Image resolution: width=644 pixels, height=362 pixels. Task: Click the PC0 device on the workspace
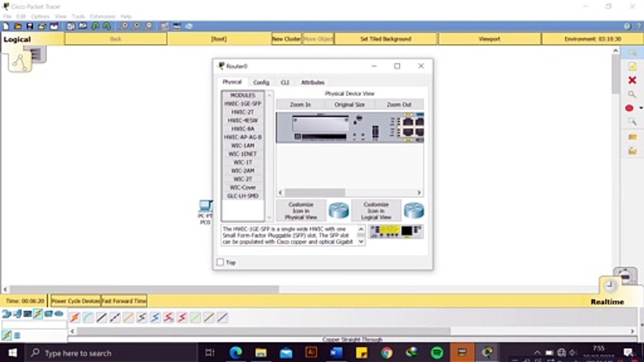205,212
